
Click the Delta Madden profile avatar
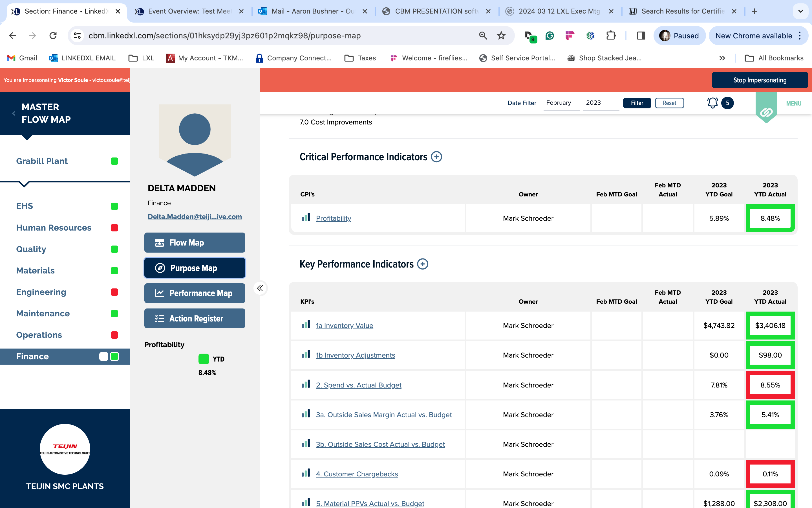click(195, 140)
